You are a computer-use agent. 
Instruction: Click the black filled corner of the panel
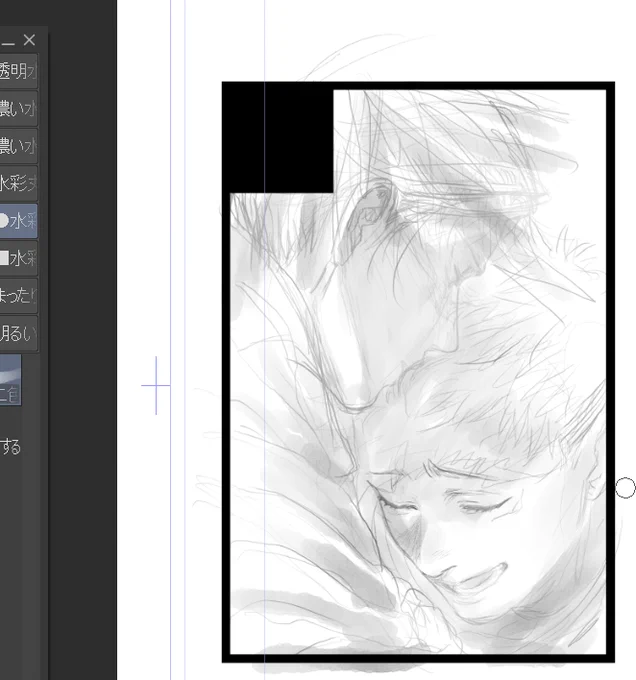277,137
